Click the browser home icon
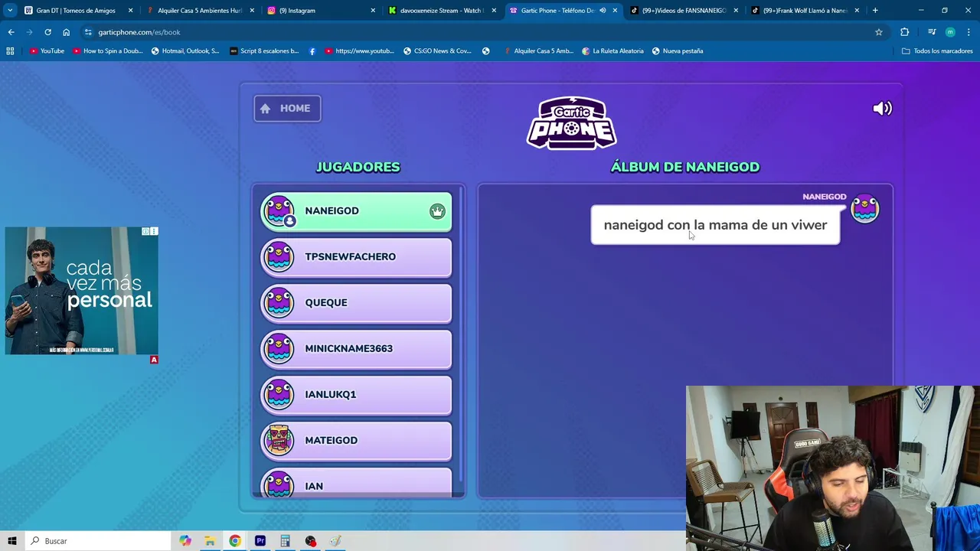The height and width of the screenshot is (551, 980). [66, 32]
